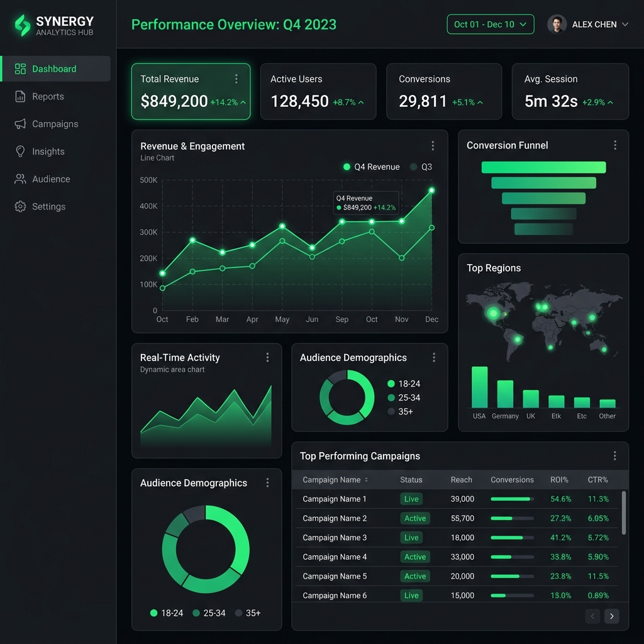Sort table by Reach column header
The image size is (644, 644).
click(x=461, y=480)
